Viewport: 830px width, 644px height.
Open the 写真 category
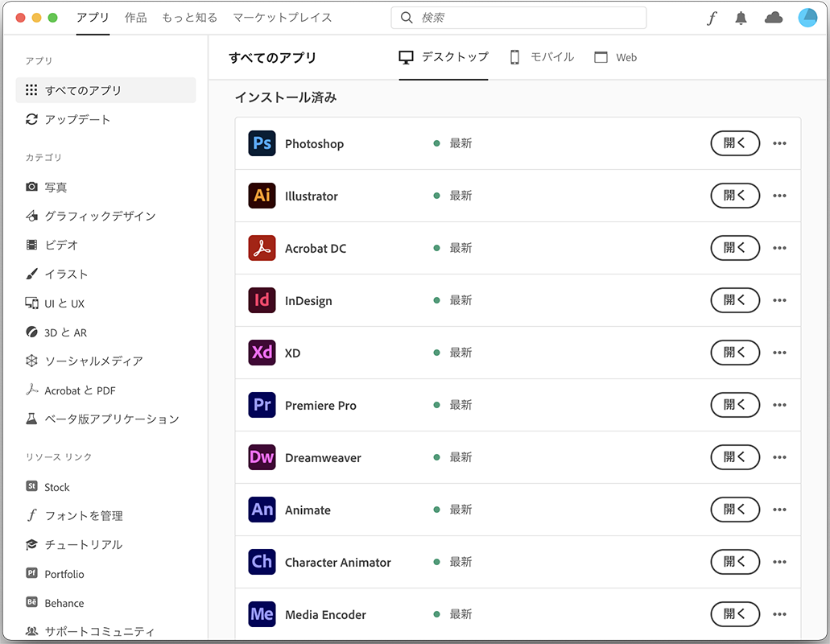pos(46,188)
